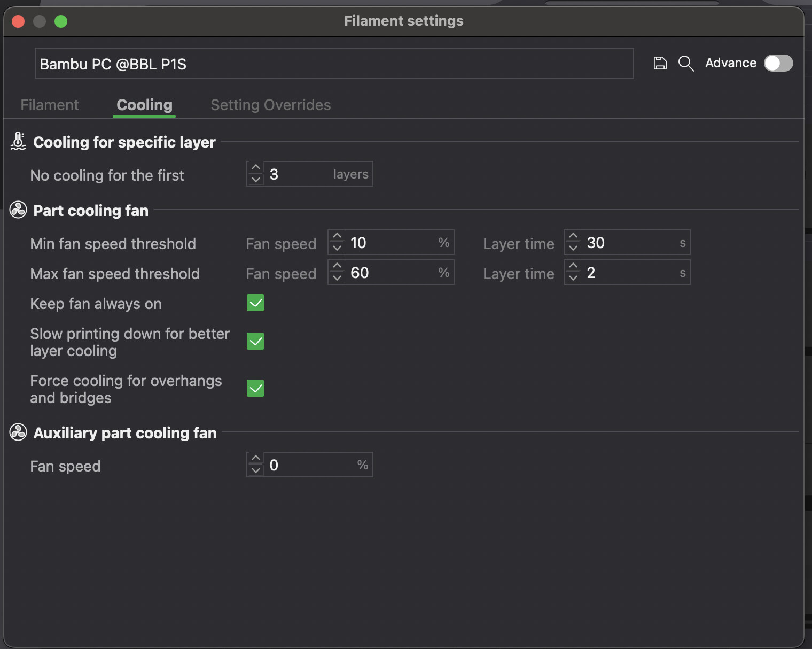Click the Cooling for specific layer heading
The width and height of the screenshot is (812, 649).
[x=124, y=142]
